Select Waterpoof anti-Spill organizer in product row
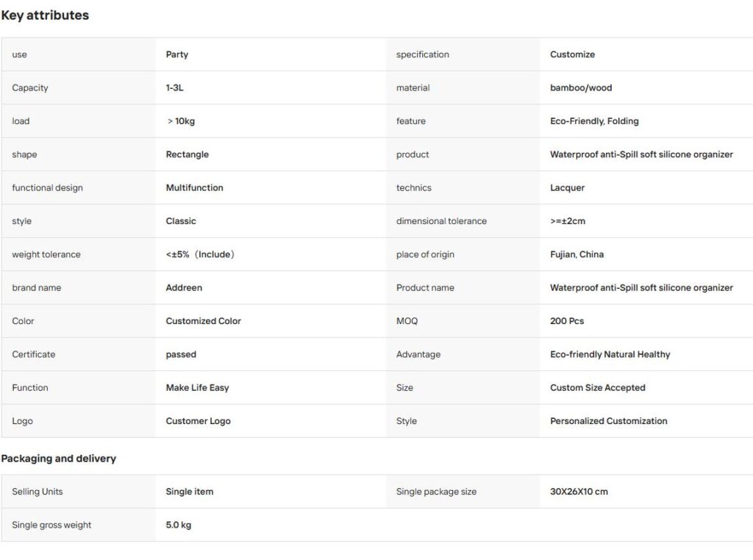 (641, 154)
